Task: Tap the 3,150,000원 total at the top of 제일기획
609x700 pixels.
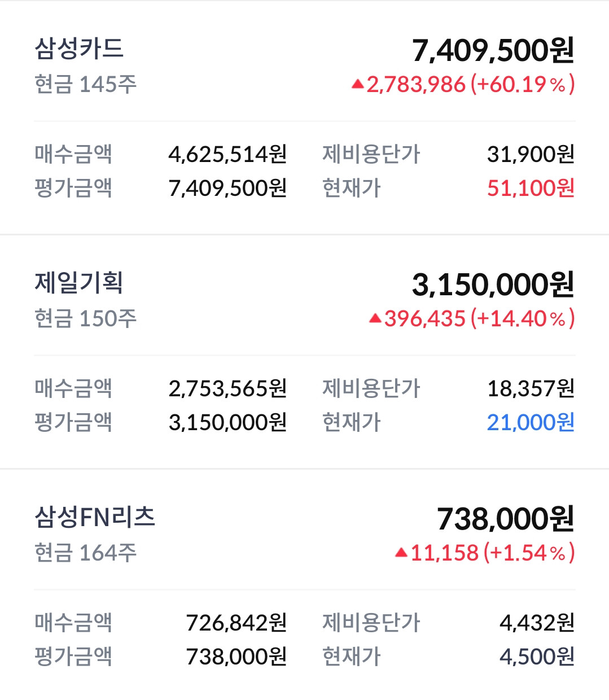Action: 493,285
